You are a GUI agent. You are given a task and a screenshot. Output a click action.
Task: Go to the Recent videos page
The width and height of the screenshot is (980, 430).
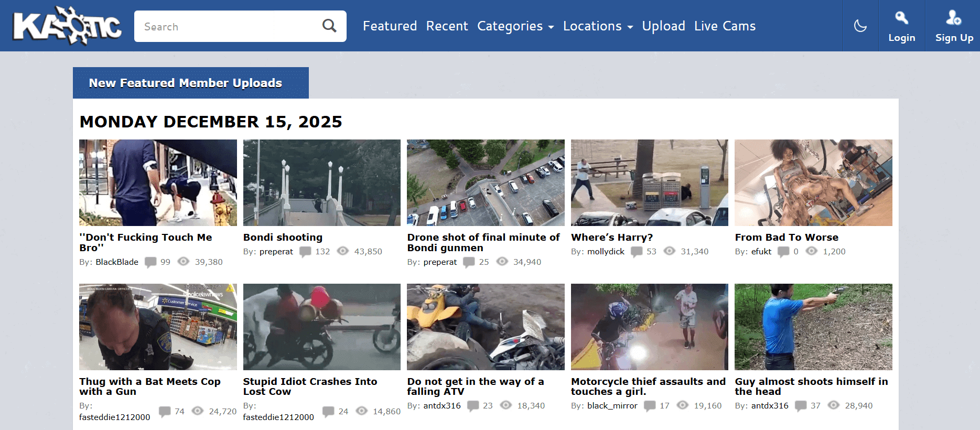[x=447, y=26]
